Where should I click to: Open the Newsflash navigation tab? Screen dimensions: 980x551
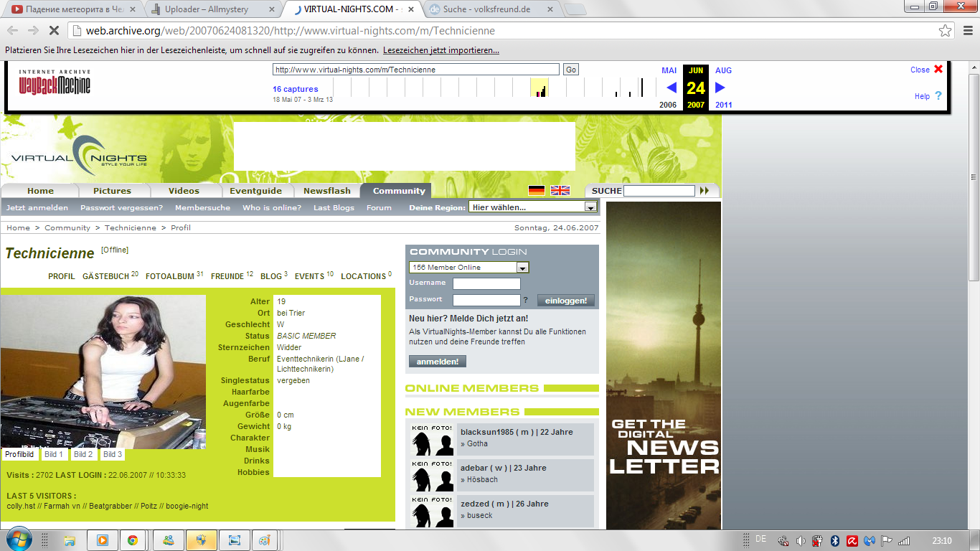327,191
